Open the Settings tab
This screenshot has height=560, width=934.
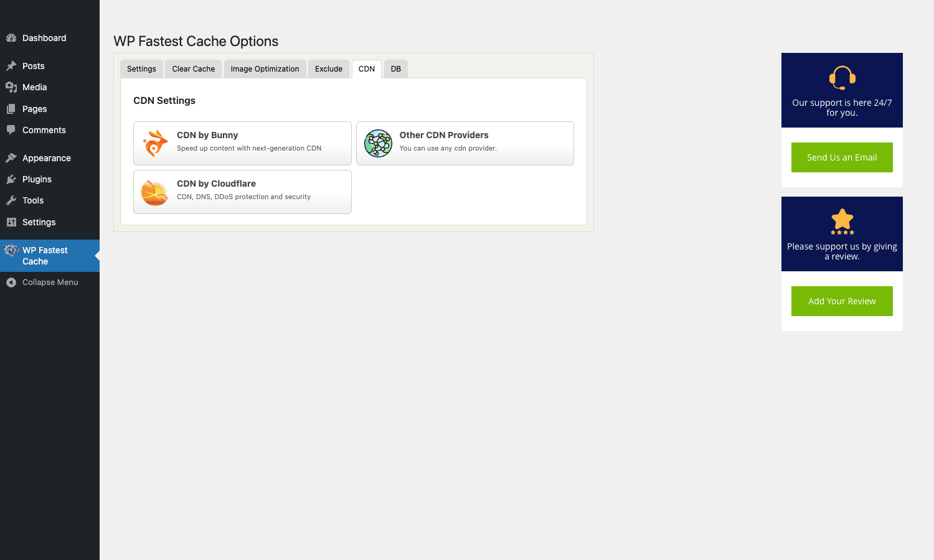(141, 69)
